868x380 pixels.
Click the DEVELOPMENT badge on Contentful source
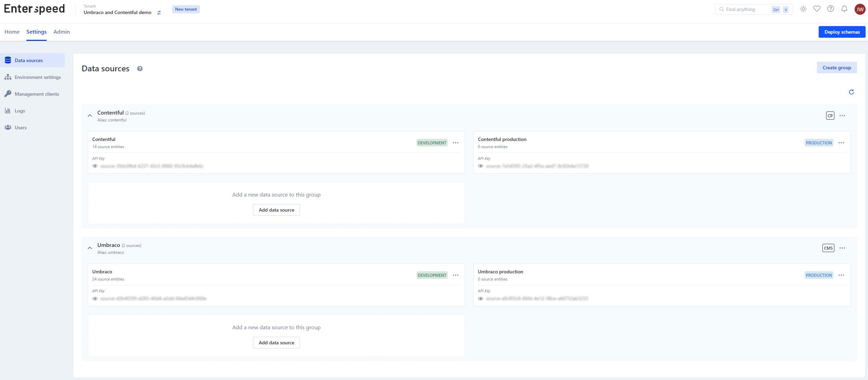pos(432,143)
